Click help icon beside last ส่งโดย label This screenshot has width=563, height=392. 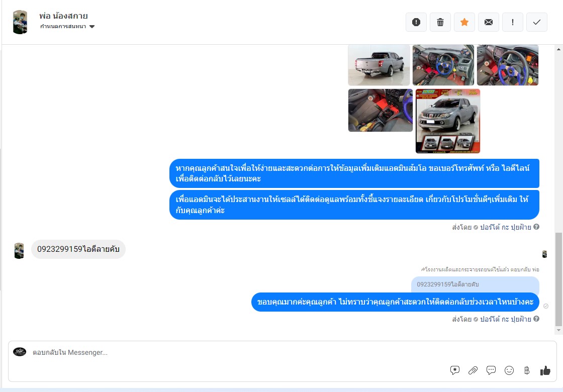pyautogui.click(x=536, y=319)
